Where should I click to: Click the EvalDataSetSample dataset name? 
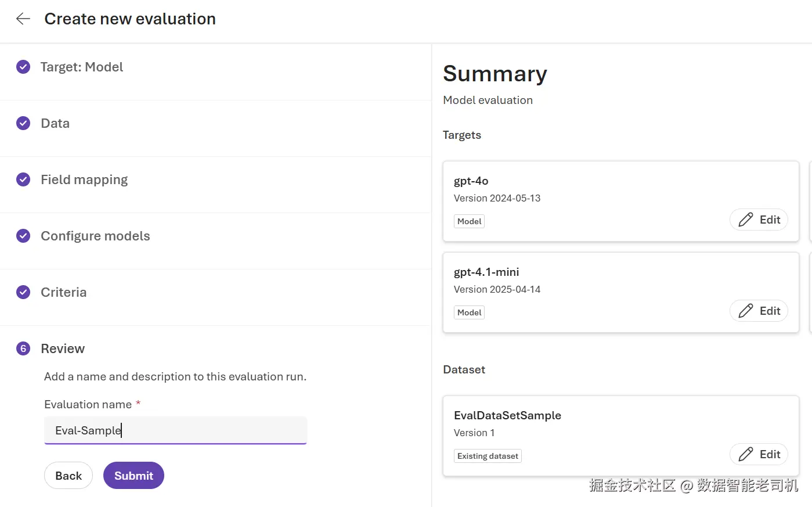click(507, 415)
